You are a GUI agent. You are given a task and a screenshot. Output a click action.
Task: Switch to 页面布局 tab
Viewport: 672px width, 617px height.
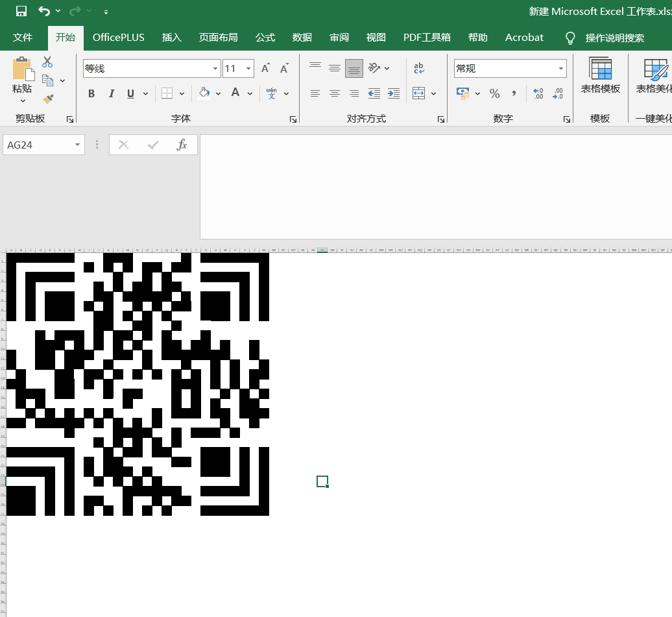point(218,38)
